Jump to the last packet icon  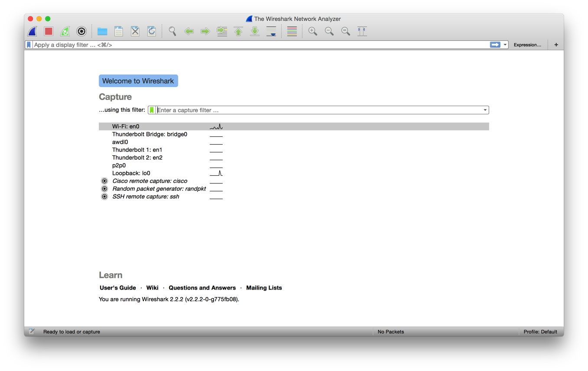click(x=255, y=31)
